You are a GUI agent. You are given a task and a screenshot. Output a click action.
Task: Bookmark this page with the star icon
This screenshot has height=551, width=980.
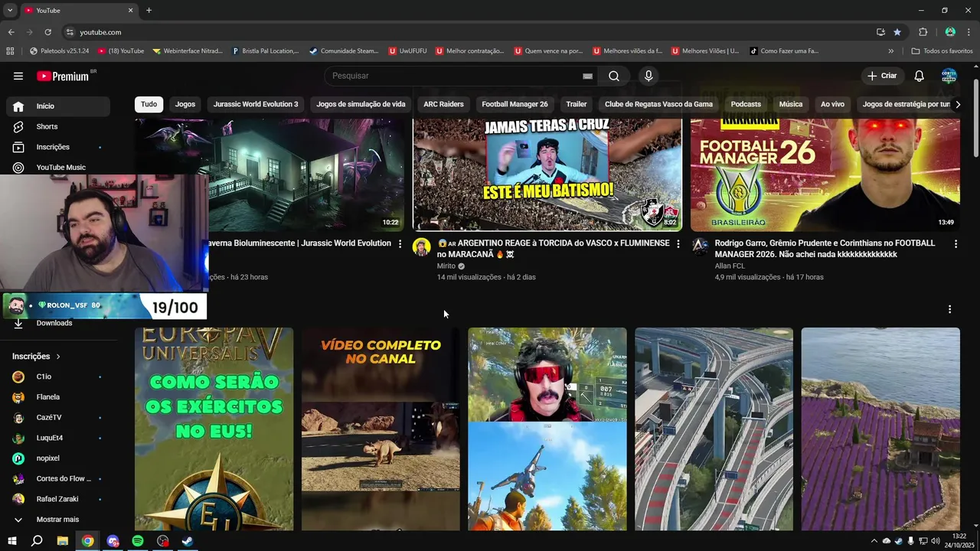pyautogui.click(x=897, y=32)
